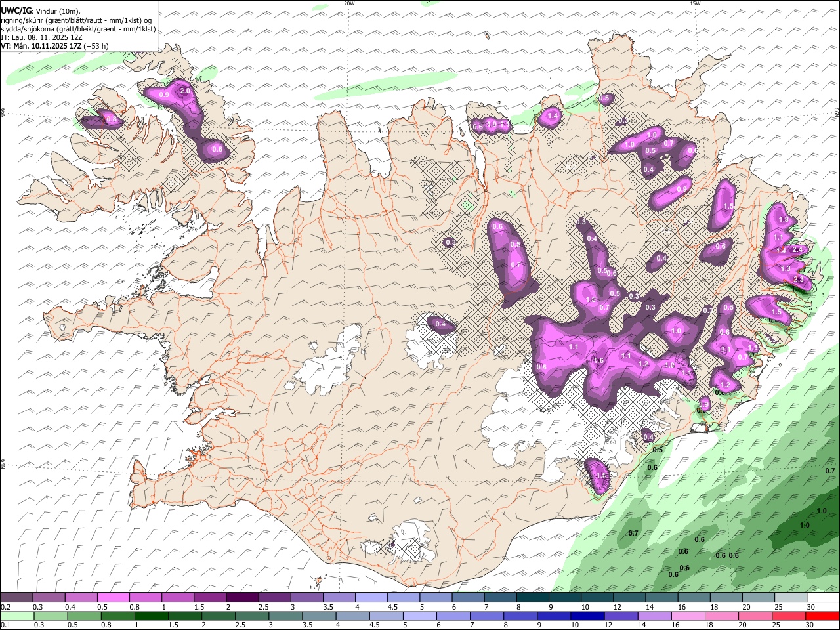The image size is (840, 630).
Task: Click the light periwinkle 4 snow swatch
Action: pos(371,598)
